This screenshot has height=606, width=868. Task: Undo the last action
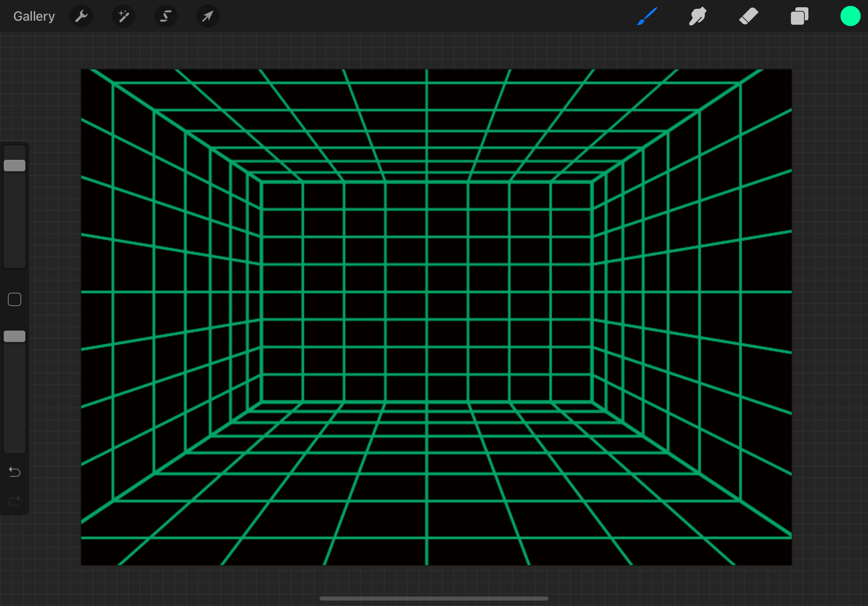click(15, 472)
